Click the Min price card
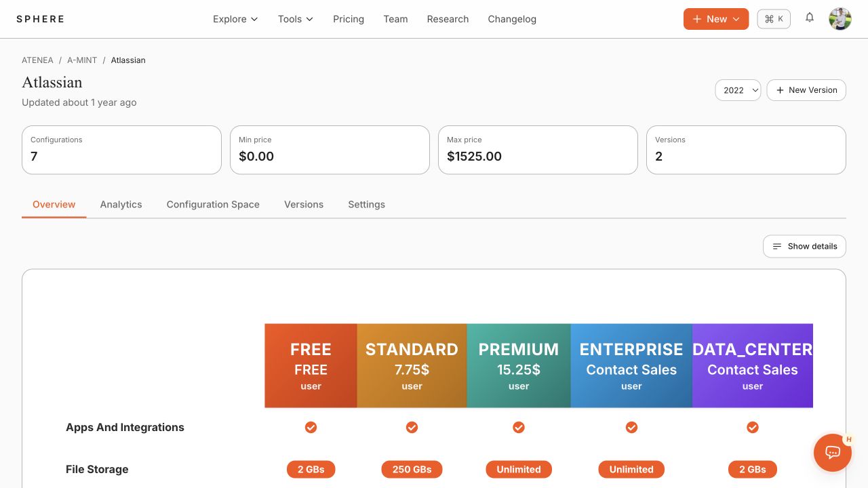The width and height of the screenshot is (868, 488). pos(330,150)
